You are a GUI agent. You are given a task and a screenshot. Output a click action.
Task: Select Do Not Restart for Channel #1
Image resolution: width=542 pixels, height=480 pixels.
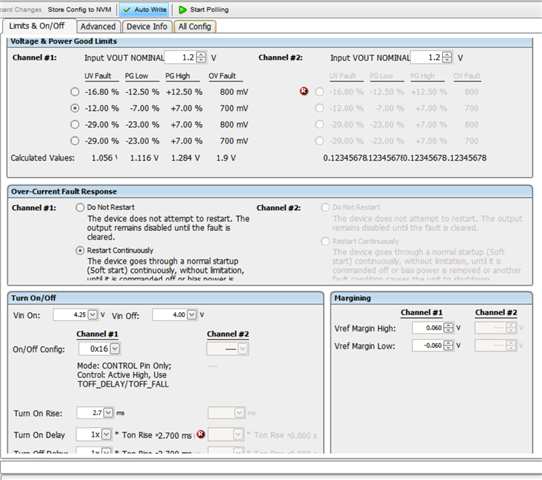click(x=80, y=207)
